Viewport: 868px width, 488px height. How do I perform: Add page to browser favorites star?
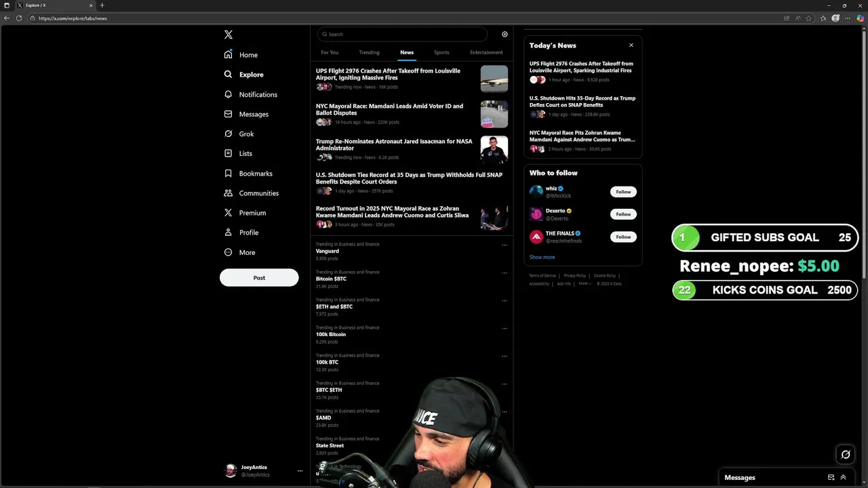[809, 18]
